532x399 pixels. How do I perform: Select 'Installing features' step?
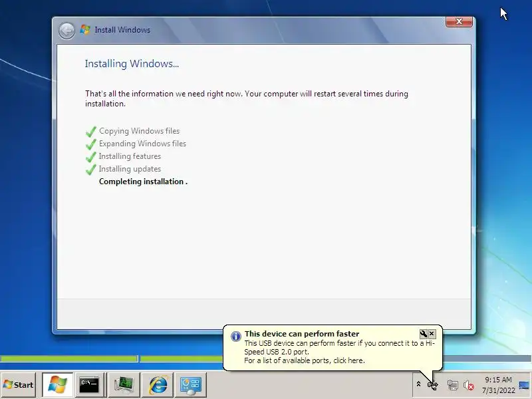coord(130,156)
